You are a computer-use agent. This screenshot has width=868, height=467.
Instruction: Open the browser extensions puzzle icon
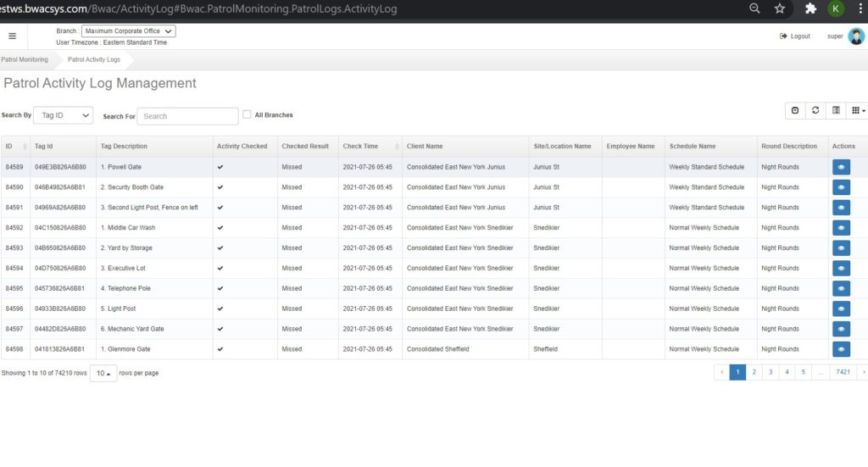point(810,8)
